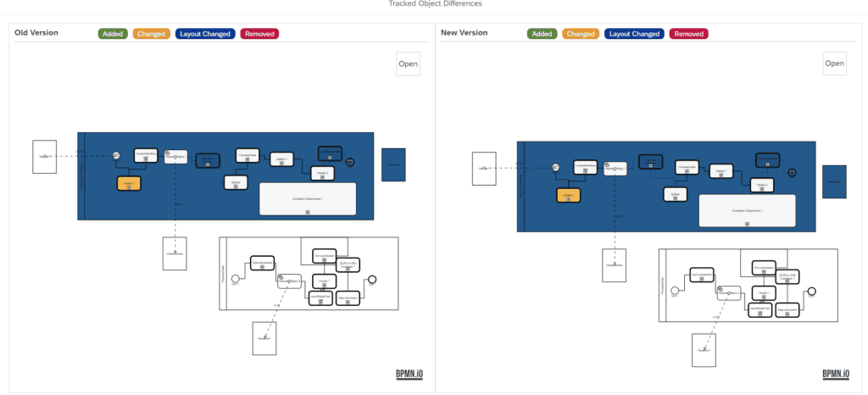Click the New Version heading
868x395 pixels.
coord(464,33)
